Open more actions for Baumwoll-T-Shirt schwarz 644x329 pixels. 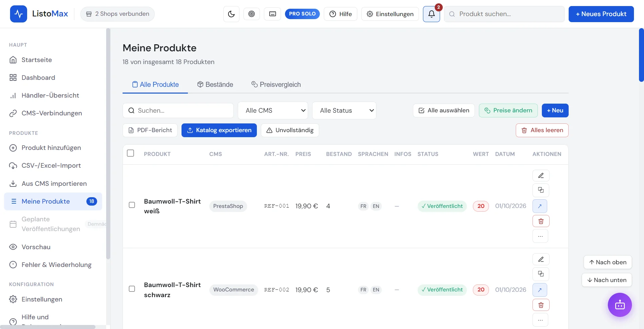[540, 320]
